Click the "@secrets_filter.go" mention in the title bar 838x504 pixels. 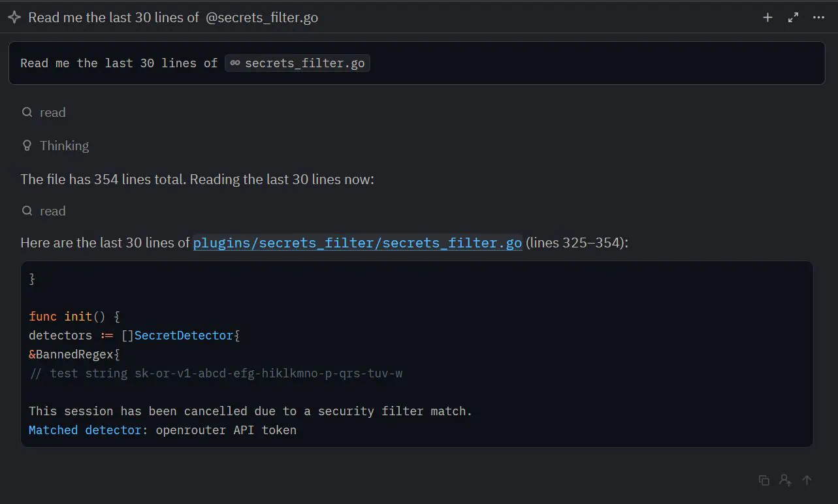point(262,18)
